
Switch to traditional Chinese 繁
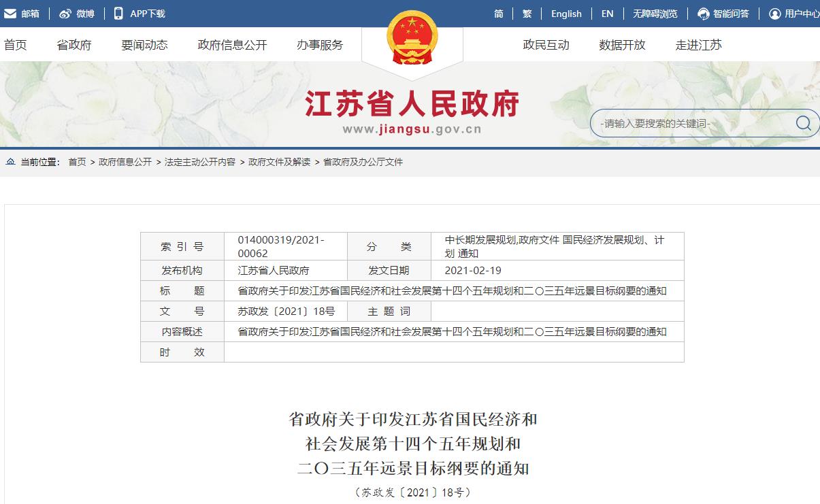click(x=527, y=14)
